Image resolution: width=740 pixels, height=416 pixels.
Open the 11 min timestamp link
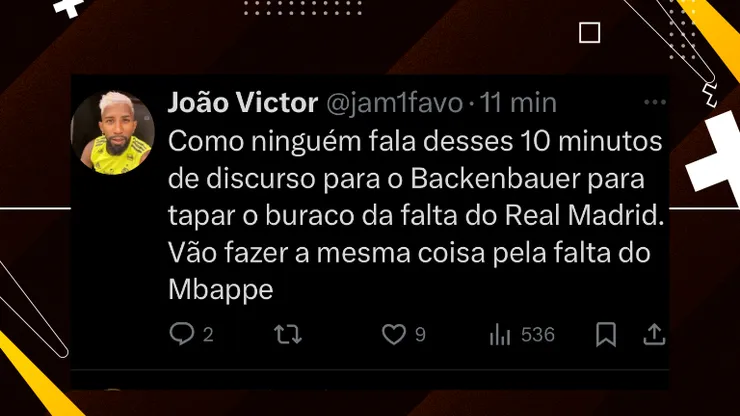(518, 102)
